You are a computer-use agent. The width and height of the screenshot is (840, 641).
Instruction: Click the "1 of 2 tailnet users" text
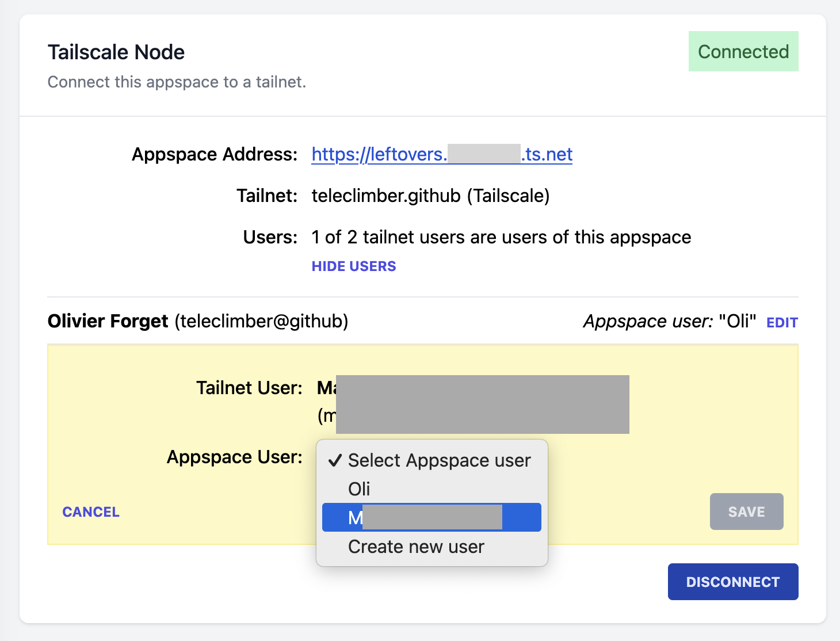click(x=501, y=237)
